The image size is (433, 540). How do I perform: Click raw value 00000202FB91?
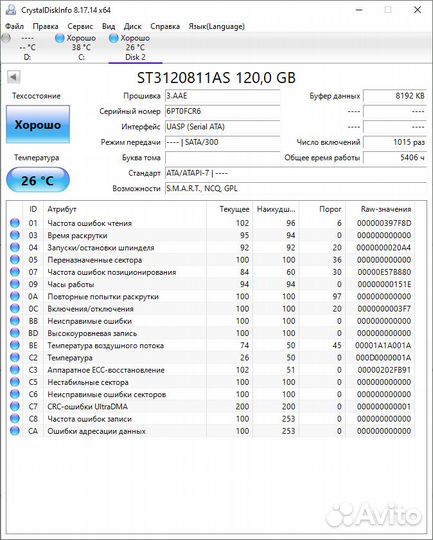pyautogui.click(x=384, y=370)
